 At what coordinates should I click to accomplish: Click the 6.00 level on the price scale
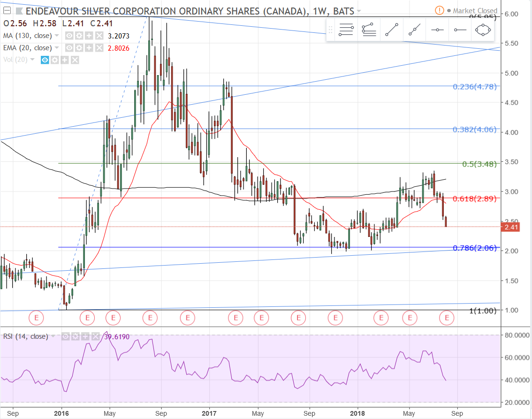click(511, 14)
